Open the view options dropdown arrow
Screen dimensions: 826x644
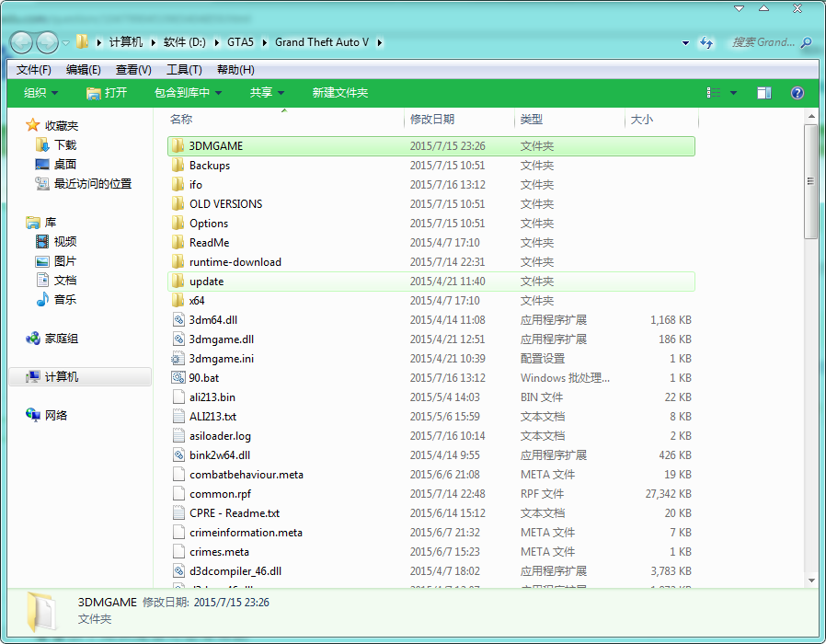point(733,93)
